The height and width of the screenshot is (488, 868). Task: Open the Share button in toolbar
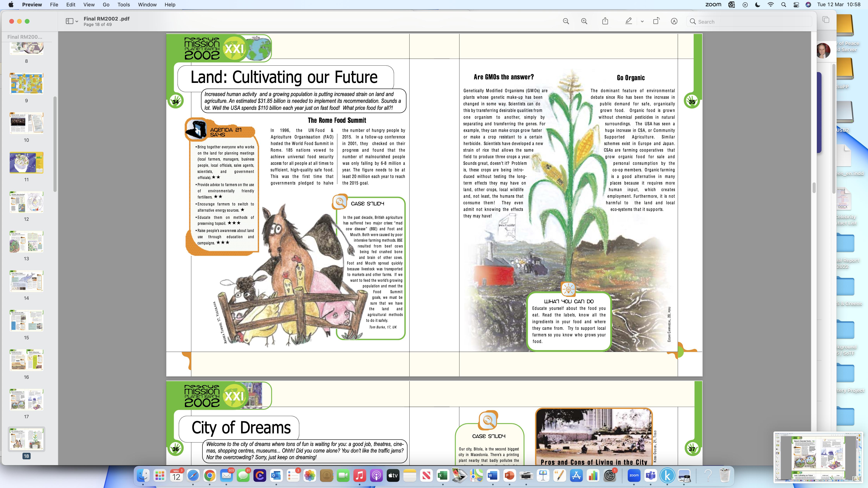pos(605,21)
